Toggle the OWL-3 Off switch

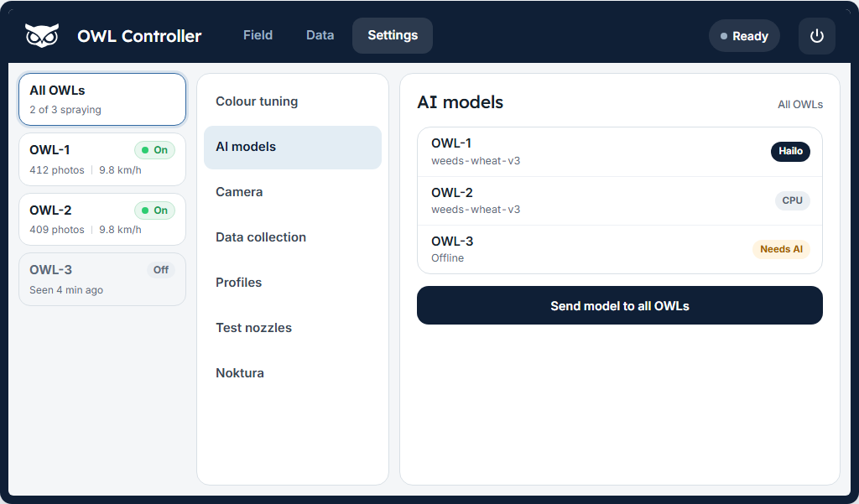click(161, 270)
